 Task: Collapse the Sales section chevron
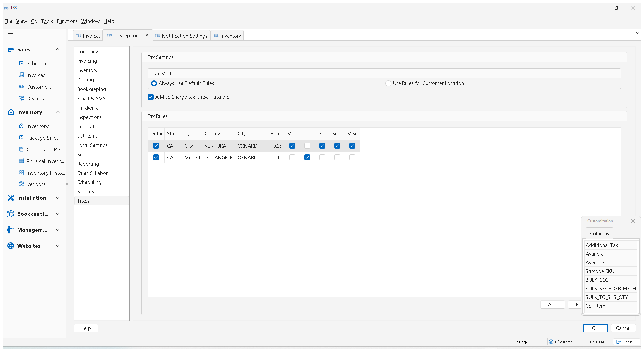(58, 49)
